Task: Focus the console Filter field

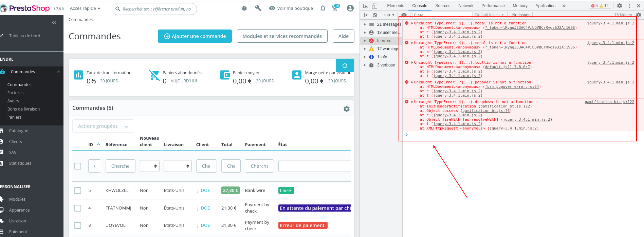Action: point(442,15)
